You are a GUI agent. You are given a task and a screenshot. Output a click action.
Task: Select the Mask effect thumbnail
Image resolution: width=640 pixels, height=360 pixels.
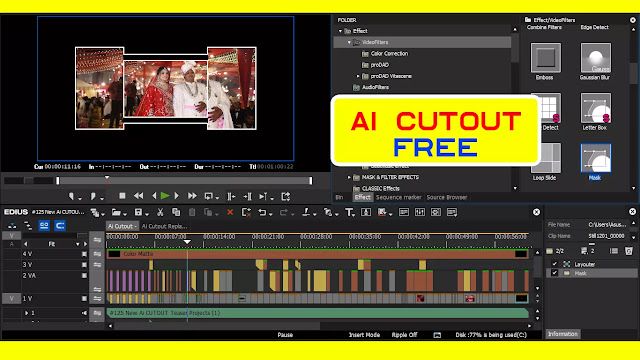coord(596,158)
